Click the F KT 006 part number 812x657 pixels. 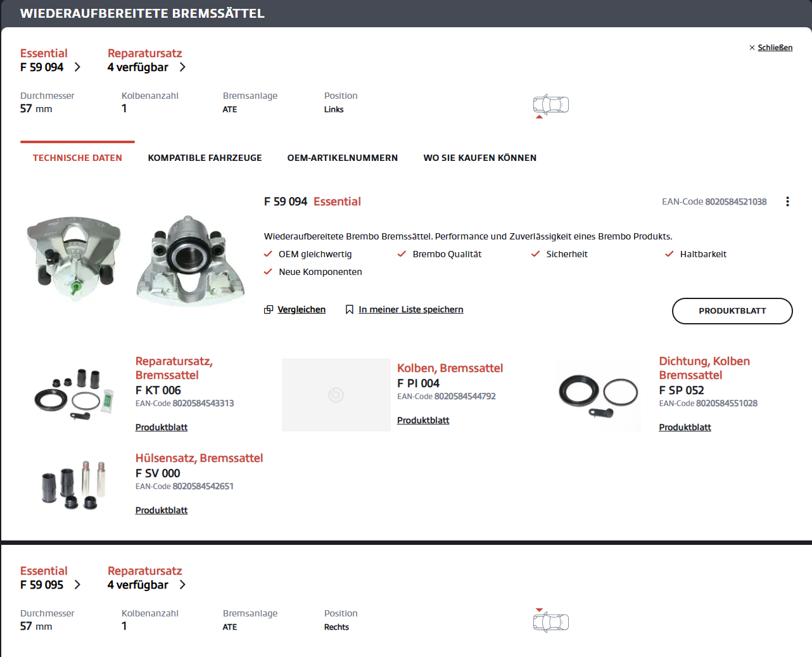[158, 390]
